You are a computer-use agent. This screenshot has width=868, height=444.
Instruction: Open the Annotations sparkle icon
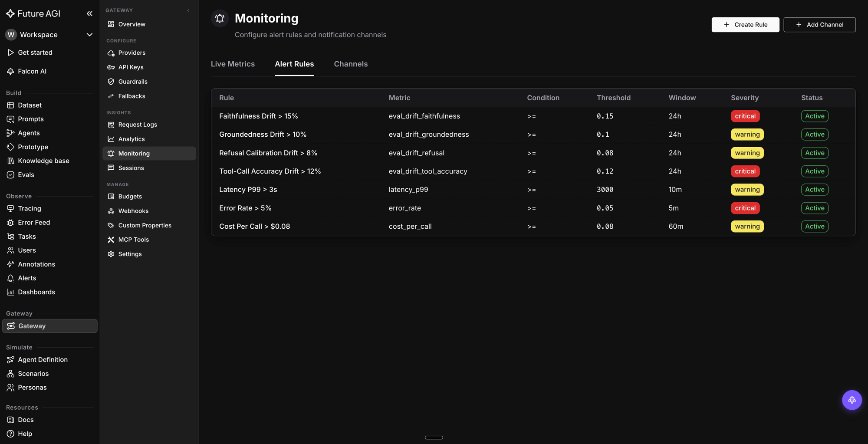click(x=10, y=264)
